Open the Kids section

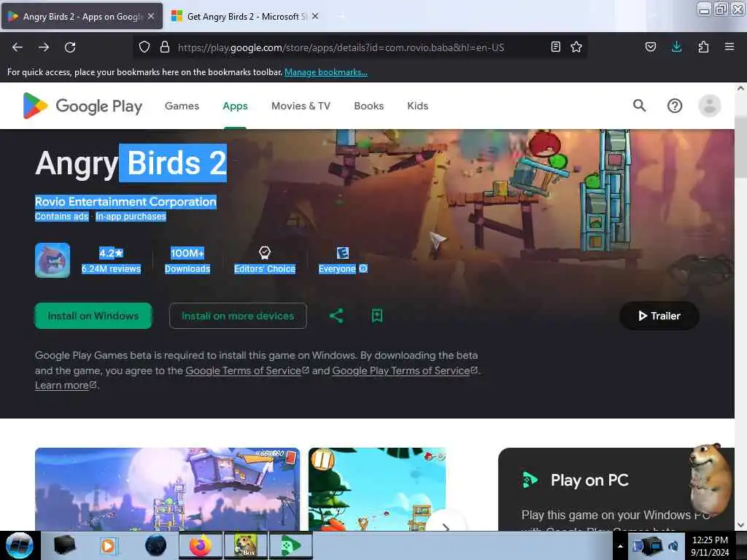tap(418, 106)
